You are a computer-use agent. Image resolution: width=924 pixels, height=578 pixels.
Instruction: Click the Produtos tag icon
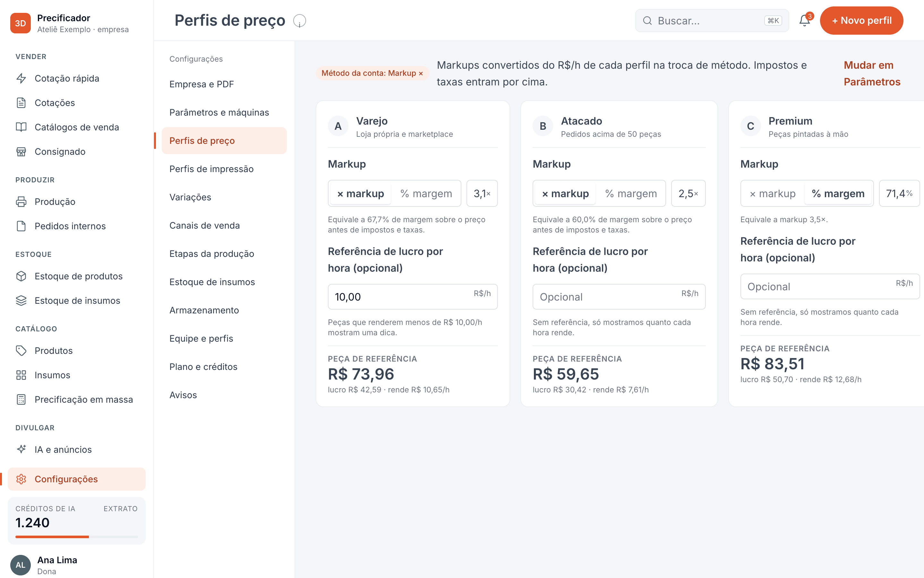21,351
